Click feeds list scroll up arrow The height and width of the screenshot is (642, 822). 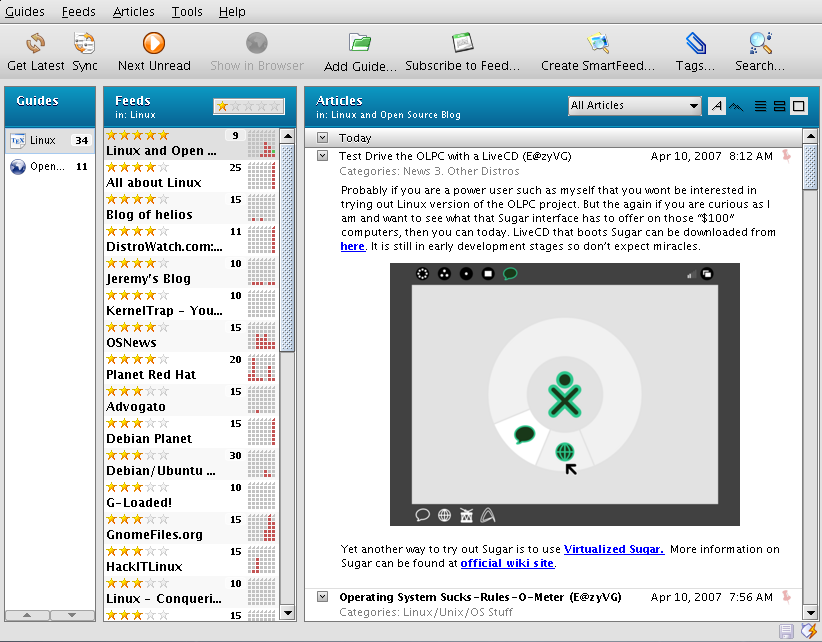coord(287,136)
